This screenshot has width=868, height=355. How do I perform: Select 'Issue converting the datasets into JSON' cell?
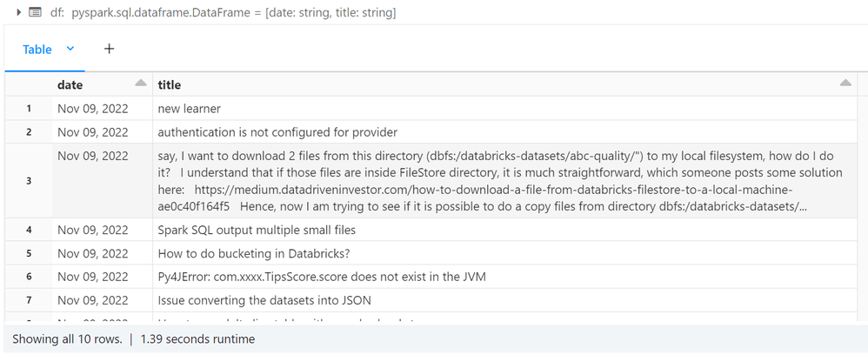pyautogui.click(x=264, y=300)
